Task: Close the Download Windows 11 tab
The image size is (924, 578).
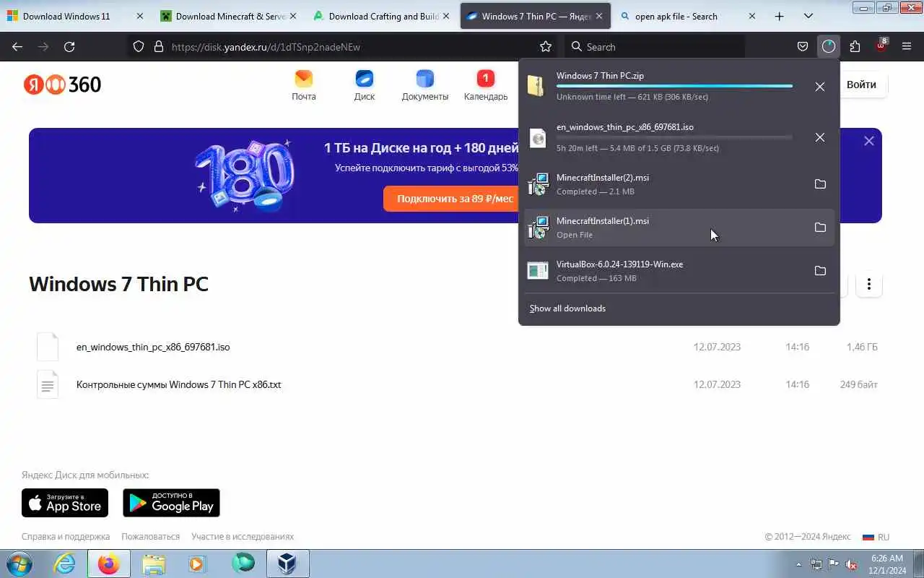Action: tap(139, 16)
